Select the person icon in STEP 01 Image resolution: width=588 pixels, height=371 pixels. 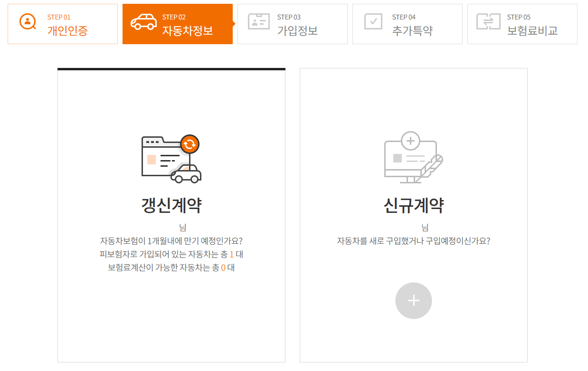tap(28, 21)
